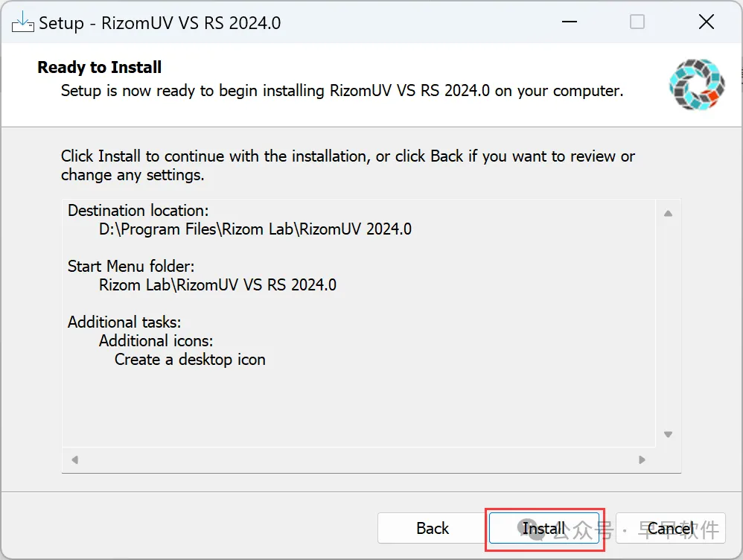The width and height of the screenshot is (743, 560).
Task: Click the "Create a desktop icon" line
Action: (x=190, y=360)
